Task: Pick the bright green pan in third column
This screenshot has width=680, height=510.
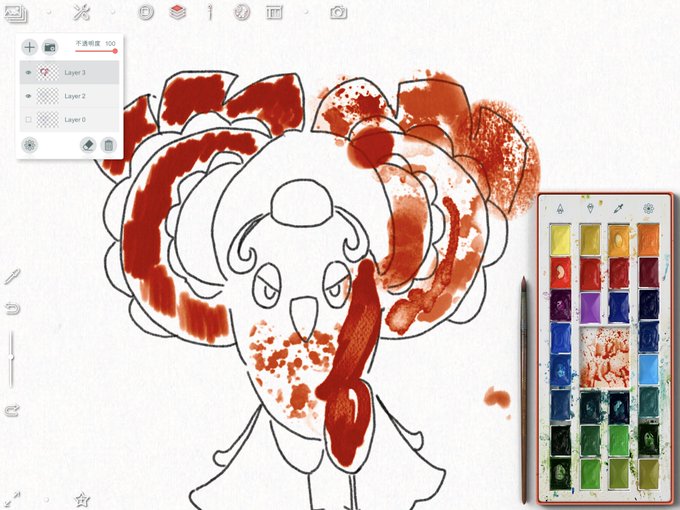Action: pyautogui.click(x=619, y=440)
